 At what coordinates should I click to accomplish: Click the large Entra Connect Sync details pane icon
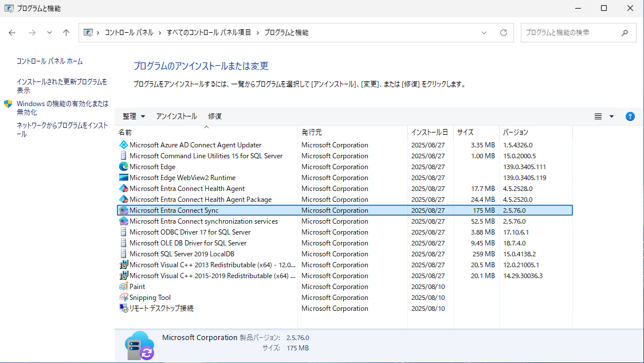point(140,345)
